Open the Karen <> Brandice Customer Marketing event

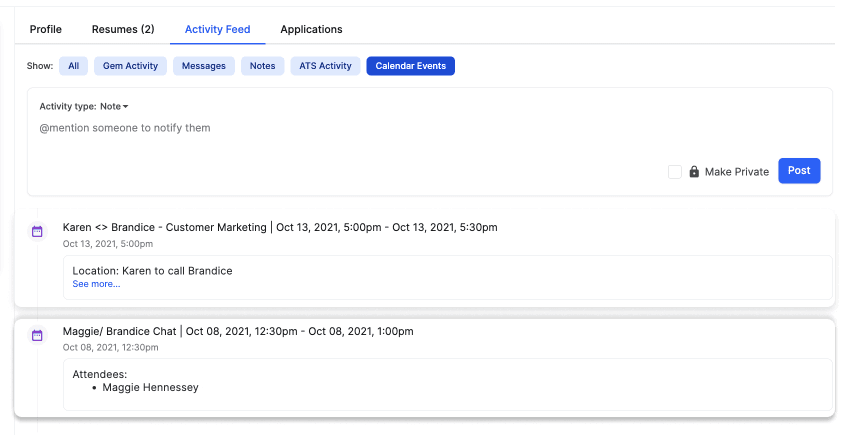point(279,227)
